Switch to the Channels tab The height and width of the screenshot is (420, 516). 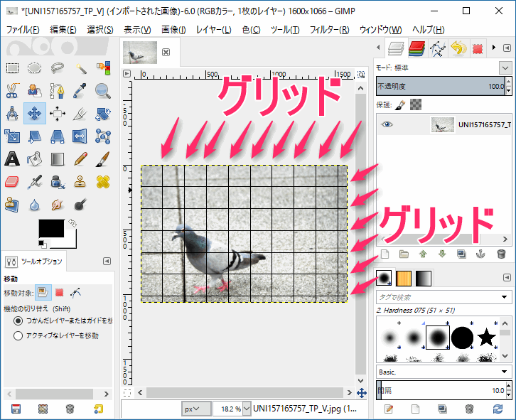(417, 48)
